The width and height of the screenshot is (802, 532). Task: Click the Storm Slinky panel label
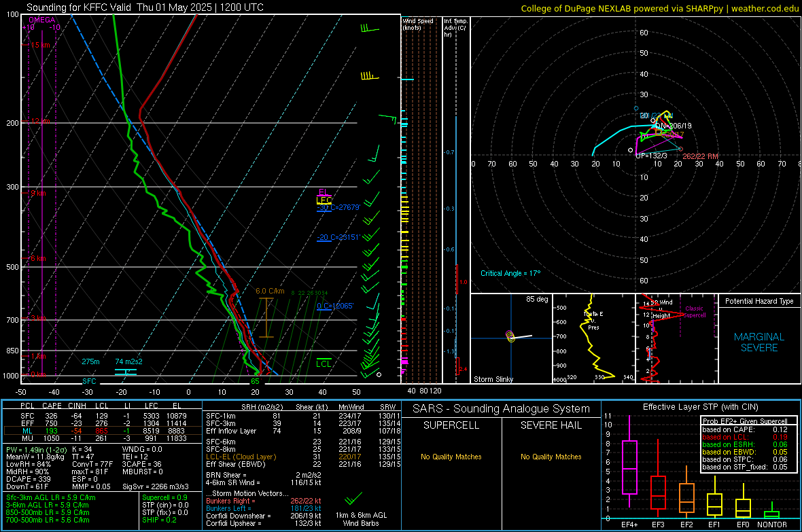tap(493, 379)
